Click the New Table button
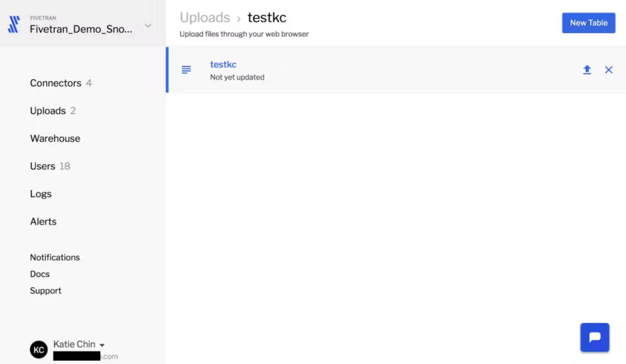Viewport: 626px width, 364px height. (589, 23)
